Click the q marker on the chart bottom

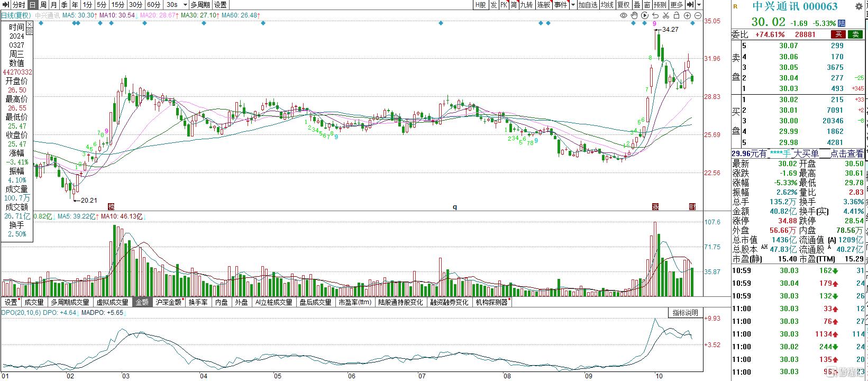(454, 207)
